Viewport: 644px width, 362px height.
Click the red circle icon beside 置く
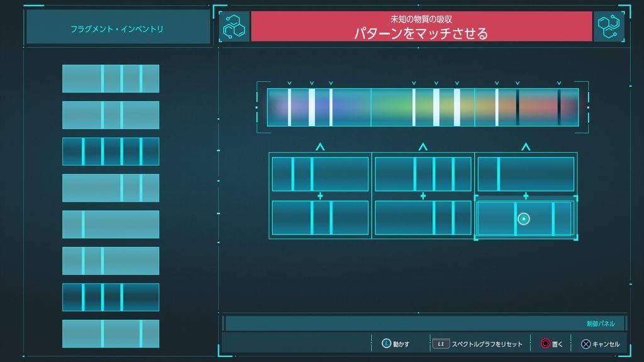pyautogui.click(x=545, y=344)
